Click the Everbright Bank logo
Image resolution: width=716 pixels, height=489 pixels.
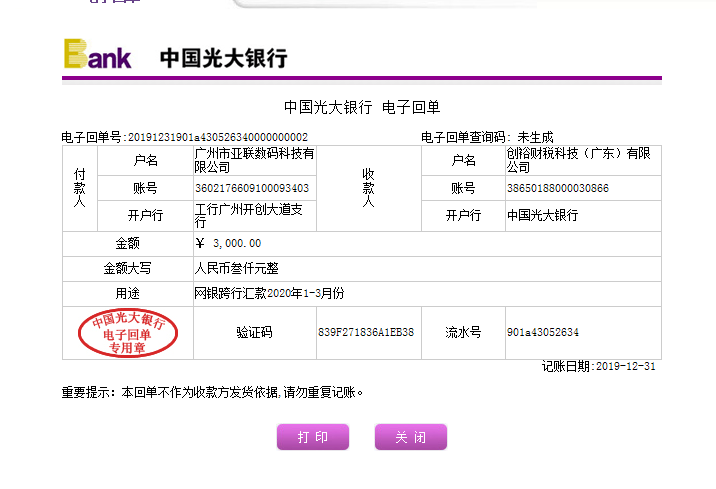tap(98, 54)
